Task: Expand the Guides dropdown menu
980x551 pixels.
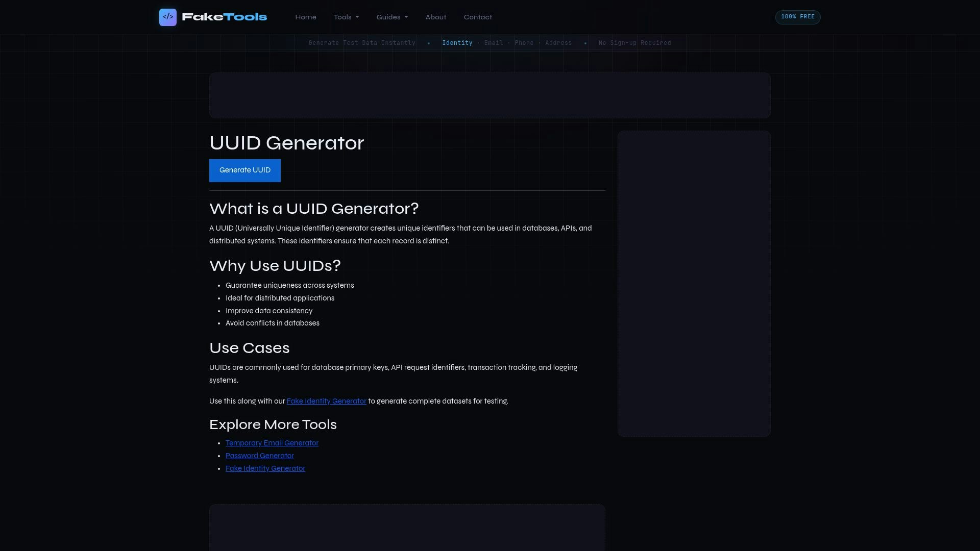Action: 393,17
